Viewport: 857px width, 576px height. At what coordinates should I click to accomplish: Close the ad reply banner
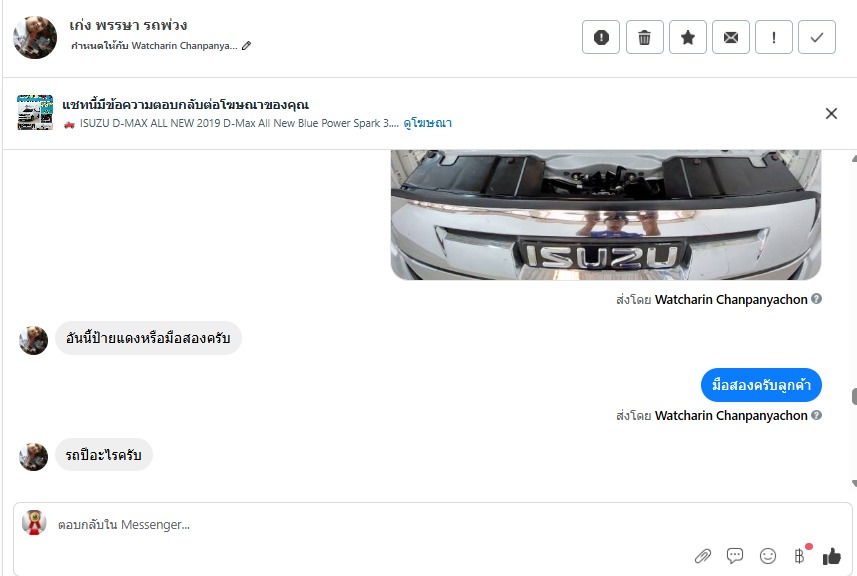831,114
